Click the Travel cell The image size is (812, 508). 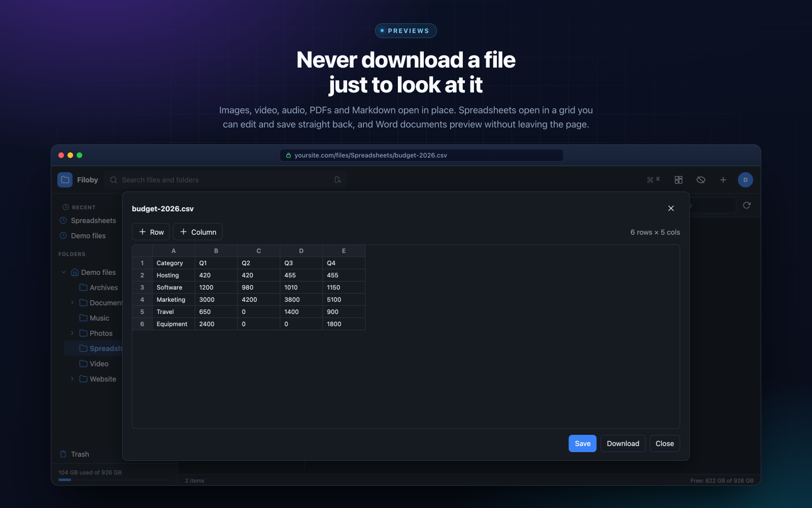pos(174,312)
